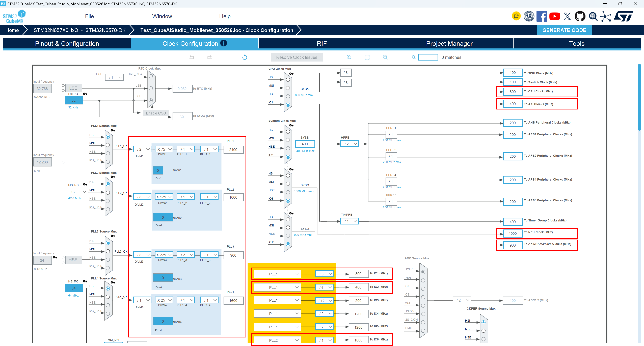This screenshot has height=346, width=644.
Task: Fit clock diagram to screen
Action: [x=367, y=57]
